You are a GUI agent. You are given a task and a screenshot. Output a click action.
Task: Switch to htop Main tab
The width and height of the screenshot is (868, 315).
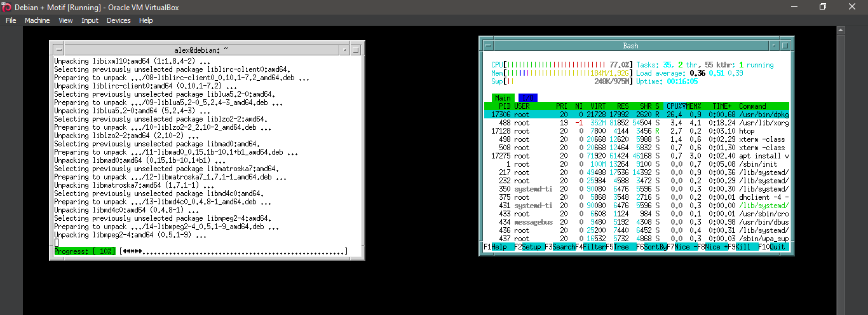coord(503,98)
